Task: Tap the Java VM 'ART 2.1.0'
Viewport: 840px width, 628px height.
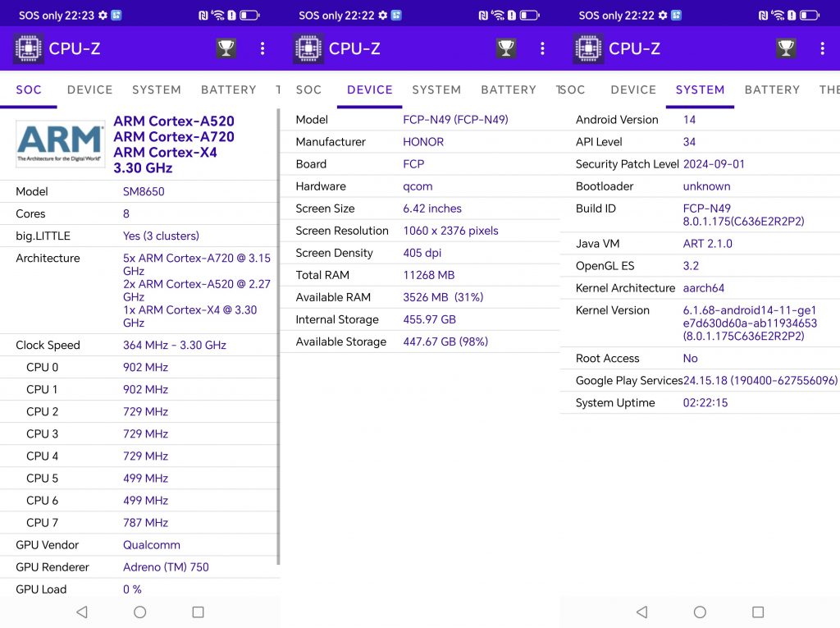Action: tap(707, 244)
